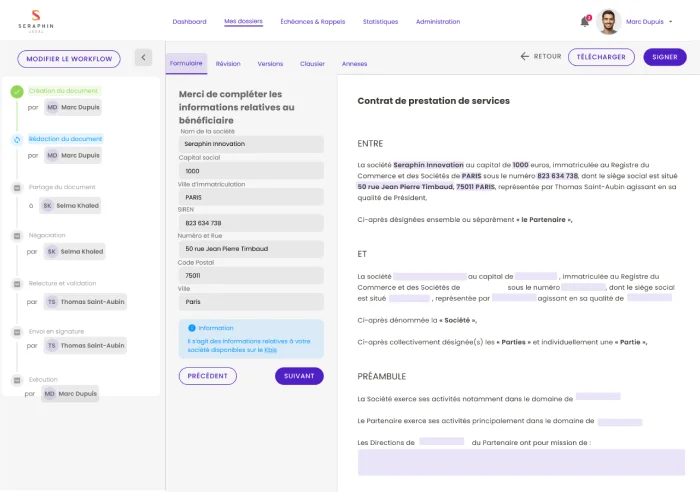The height and width of the screenshot is (492, 700).
Task: Click Thomas Saint-Aubin chip under Envoi en signature
Action: [85, 346]
